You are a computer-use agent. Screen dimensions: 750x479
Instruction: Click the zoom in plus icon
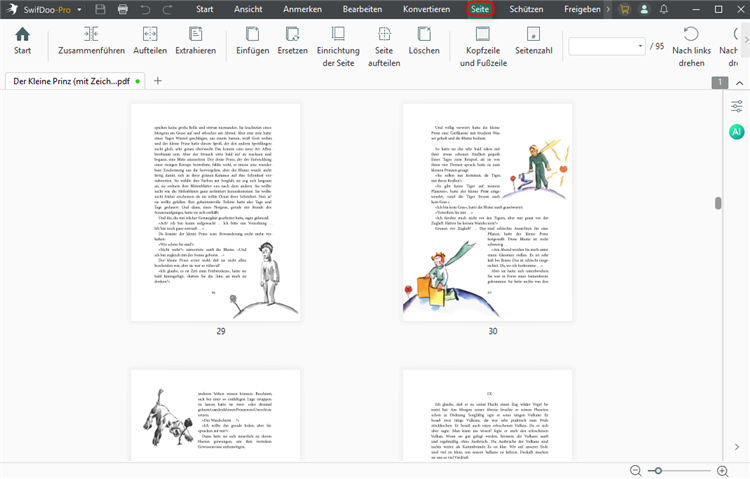(722, 470)
